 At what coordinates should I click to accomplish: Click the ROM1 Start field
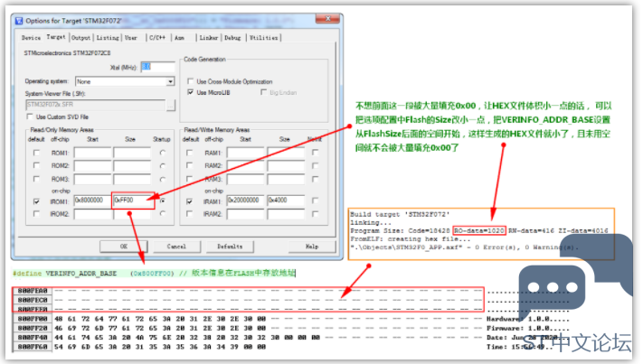click(92, 154)
